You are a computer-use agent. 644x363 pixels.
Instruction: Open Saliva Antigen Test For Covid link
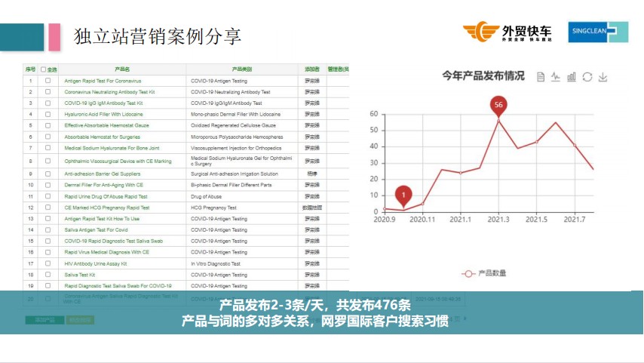96,230
